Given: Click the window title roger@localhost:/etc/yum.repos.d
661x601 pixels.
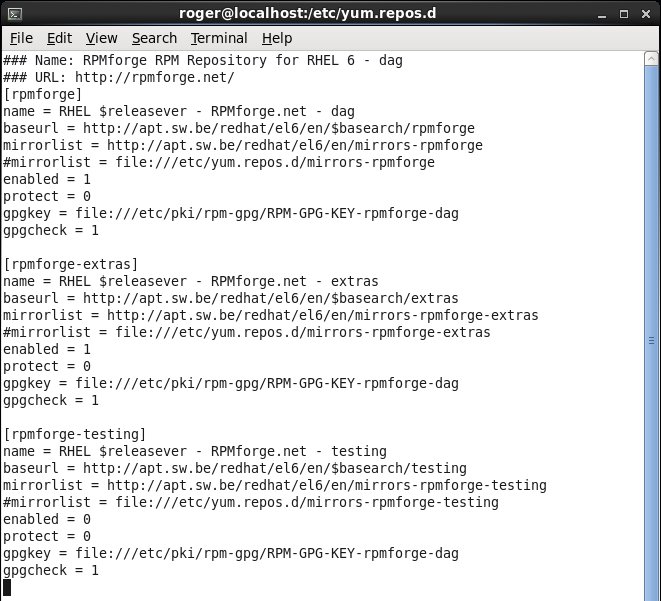Looking at the screenshot, I should pyautogui.click(x=307, y=13).
